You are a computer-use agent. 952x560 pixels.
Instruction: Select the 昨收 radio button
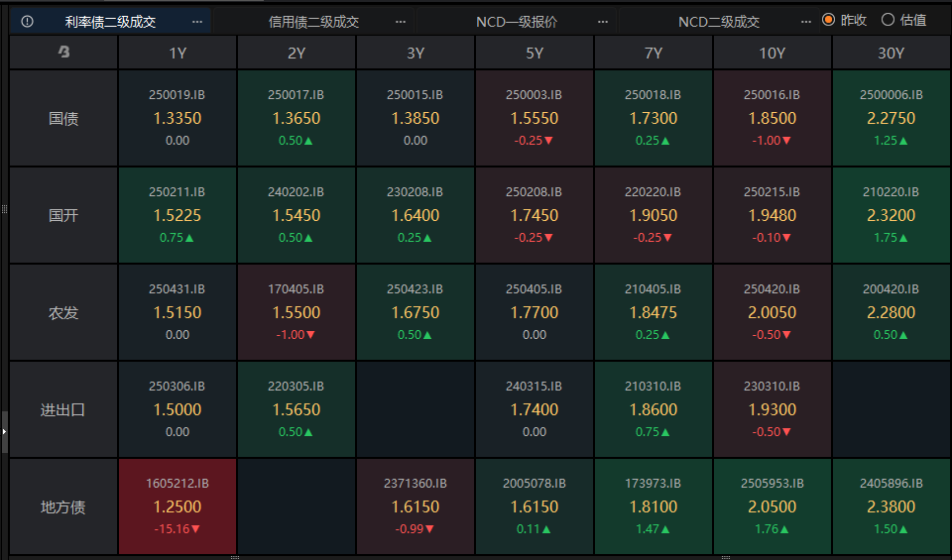click(828, 20)
